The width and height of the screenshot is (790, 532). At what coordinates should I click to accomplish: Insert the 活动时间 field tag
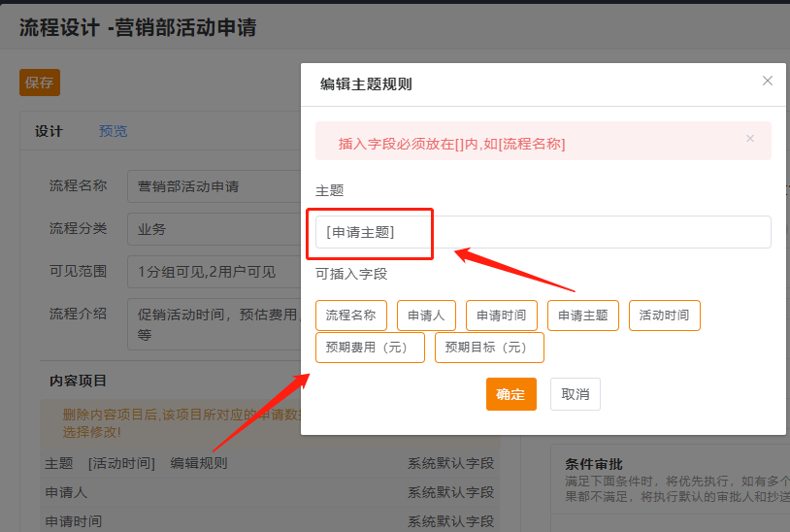[664, 316]
